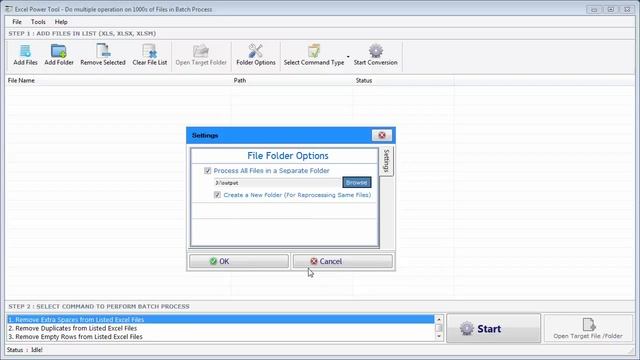The image size is (640, 360).
Task: Open the Tools menu
Action: click(38, 22)
